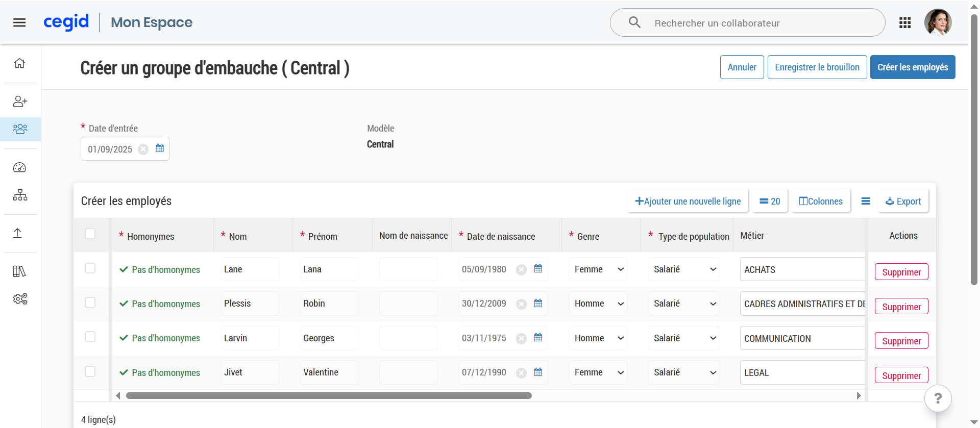980x428 pixels.
Task: Click the horizontal table scrollbar
Action: pyautogui.click(x=329, y=396)
